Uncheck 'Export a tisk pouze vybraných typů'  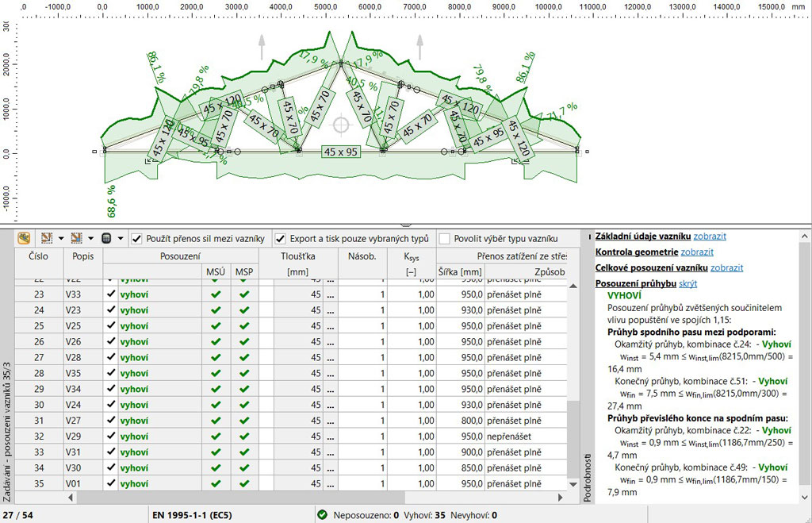280,238
